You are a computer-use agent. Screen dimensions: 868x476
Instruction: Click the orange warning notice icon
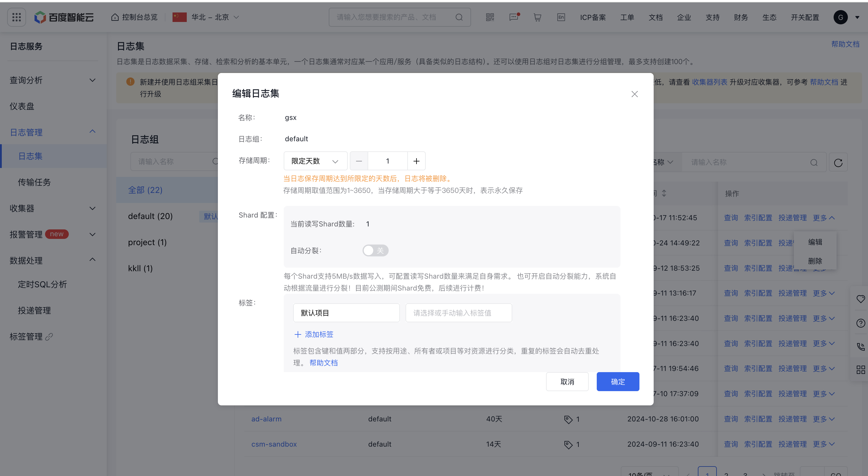point(130,82)
